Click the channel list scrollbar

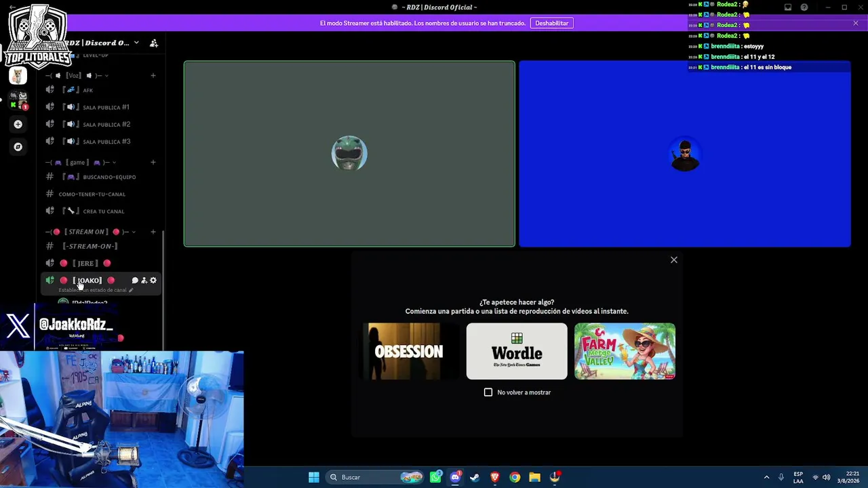[x=163, y=290]
